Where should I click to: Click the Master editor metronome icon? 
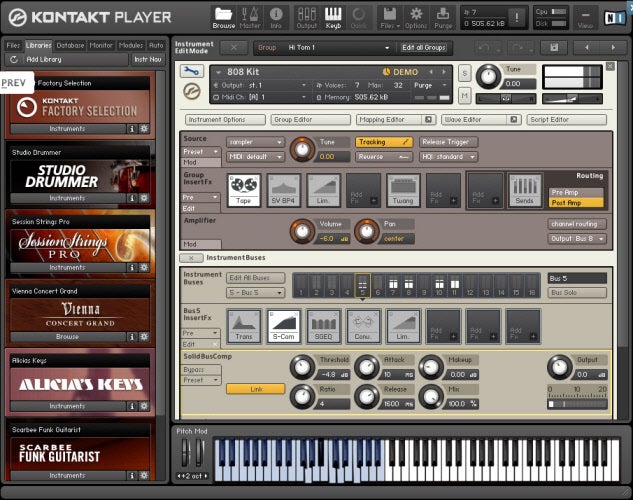point(250,16)
